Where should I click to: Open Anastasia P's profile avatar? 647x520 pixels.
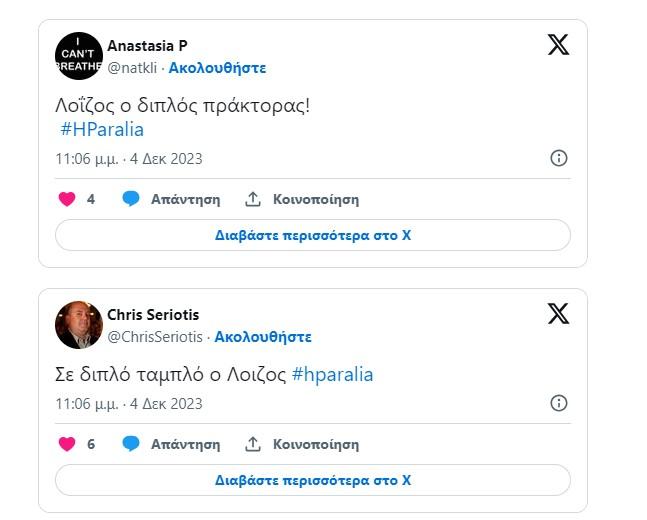(79, 56)
